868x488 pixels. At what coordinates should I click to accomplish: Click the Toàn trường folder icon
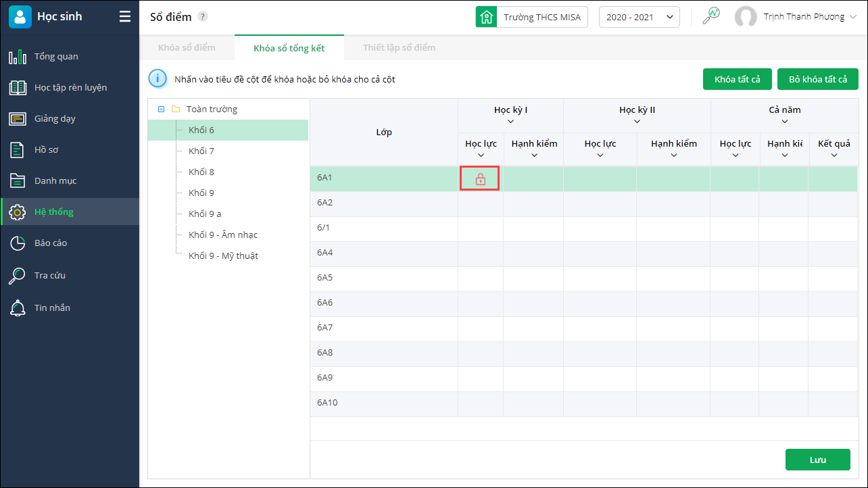pyautogui.click(x=176, y=109)
